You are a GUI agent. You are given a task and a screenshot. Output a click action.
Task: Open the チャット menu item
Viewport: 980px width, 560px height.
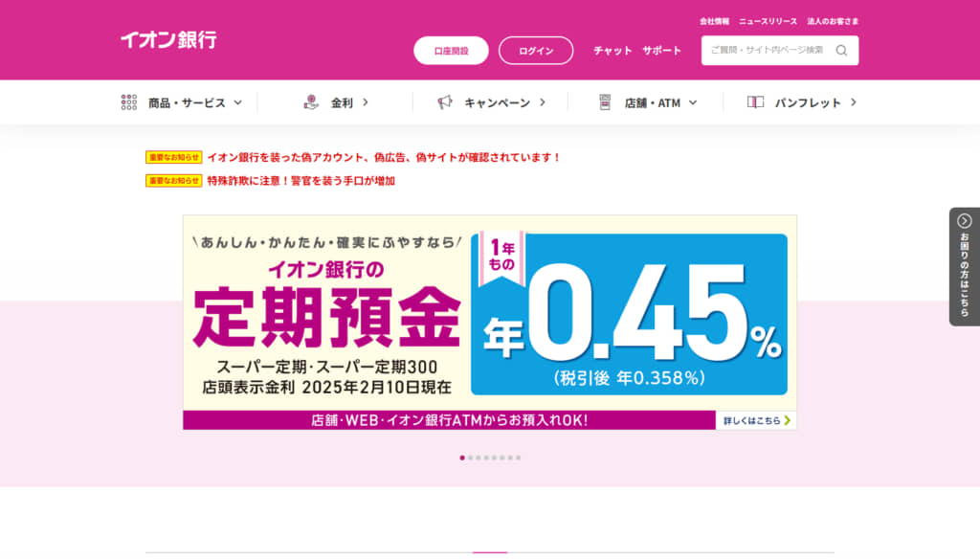[x=612, y=51]
